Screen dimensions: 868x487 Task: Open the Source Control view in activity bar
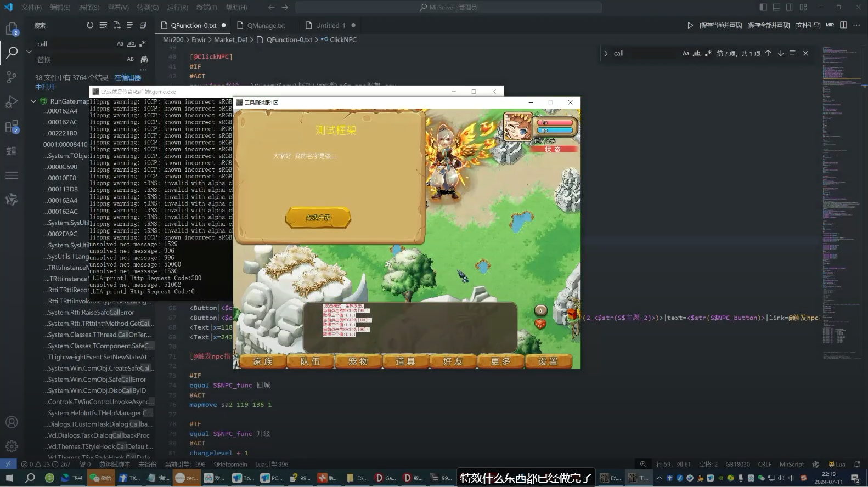(12, 77)
